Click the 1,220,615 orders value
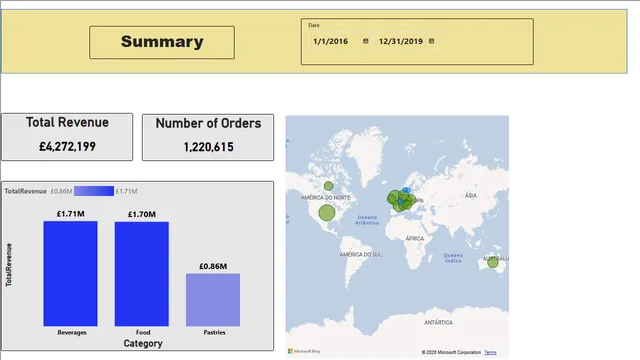 click(x=209, y=147)
